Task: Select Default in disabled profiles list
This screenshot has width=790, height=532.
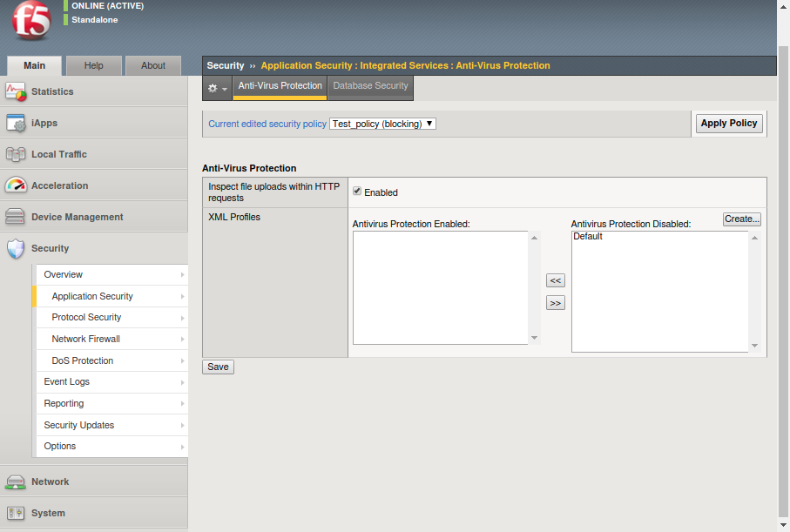Action: point(588,236)
